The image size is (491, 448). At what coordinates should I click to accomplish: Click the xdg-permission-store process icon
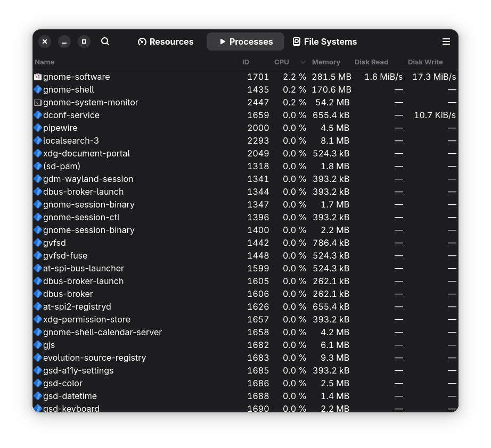(38, 319)
